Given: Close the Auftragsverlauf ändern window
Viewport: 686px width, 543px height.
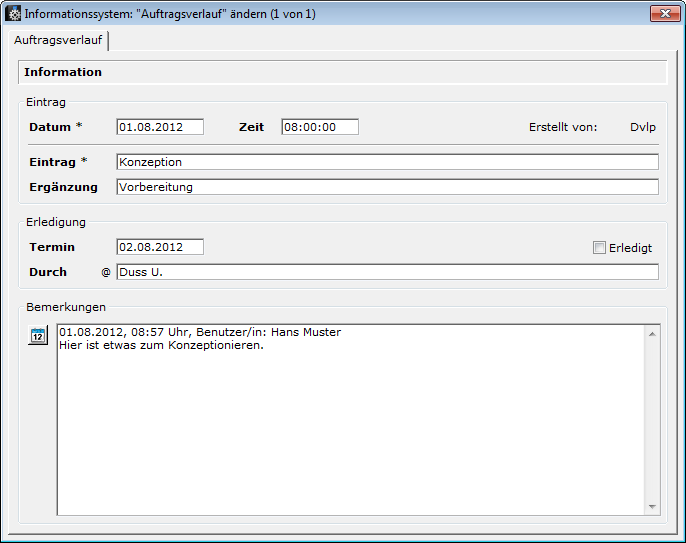Looking at the screenshot, I should point(664,14).
